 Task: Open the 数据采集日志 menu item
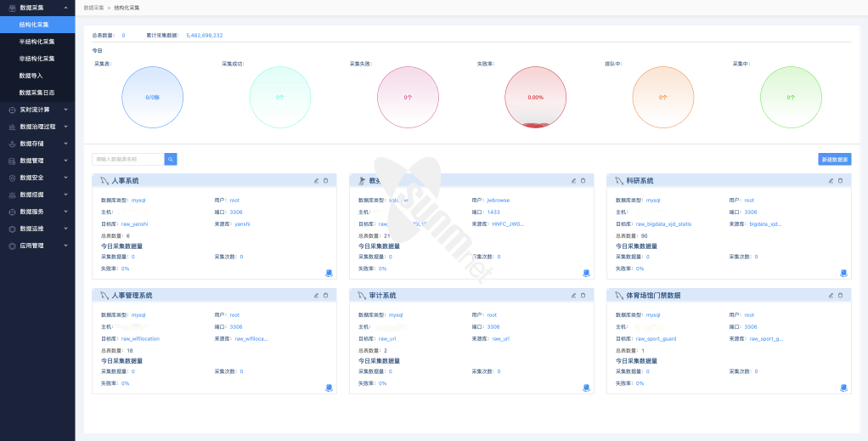tap(37, 93)
